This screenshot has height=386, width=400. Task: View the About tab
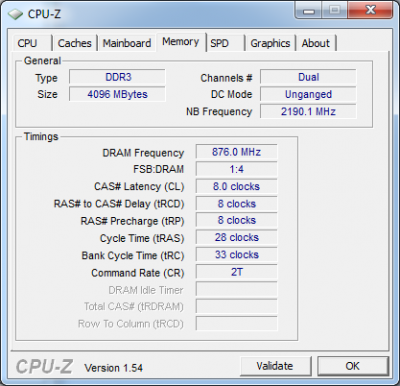[316, 43]
